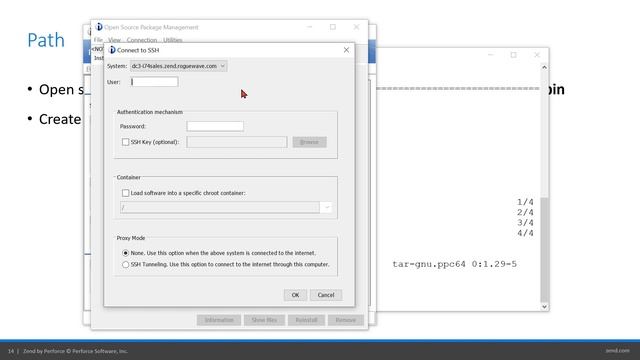Click the Show files button
This screenshot has width=640, height=360.
click(264, 320)
